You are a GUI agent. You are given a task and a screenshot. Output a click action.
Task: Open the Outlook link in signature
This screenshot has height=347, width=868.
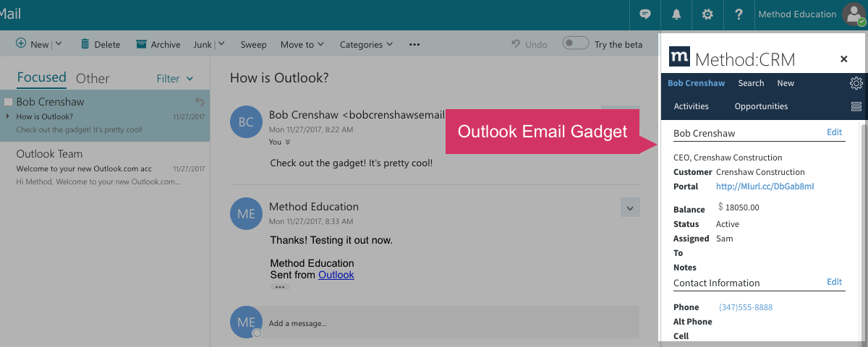click(336, 275)
